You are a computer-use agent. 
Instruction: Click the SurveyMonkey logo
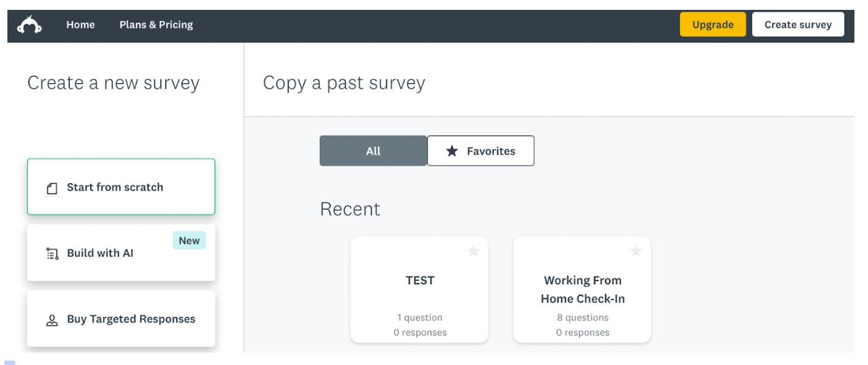[28, 25]
